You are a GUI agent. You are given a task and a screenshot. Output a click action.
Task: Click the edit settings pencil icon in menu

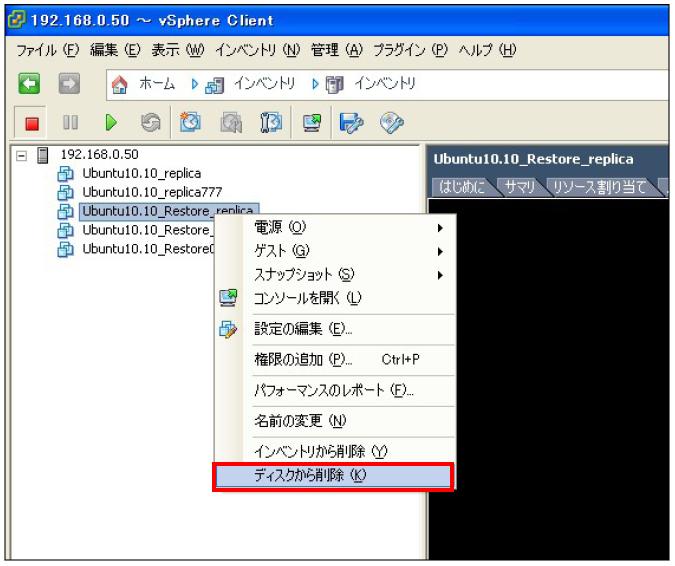(228, 330)
